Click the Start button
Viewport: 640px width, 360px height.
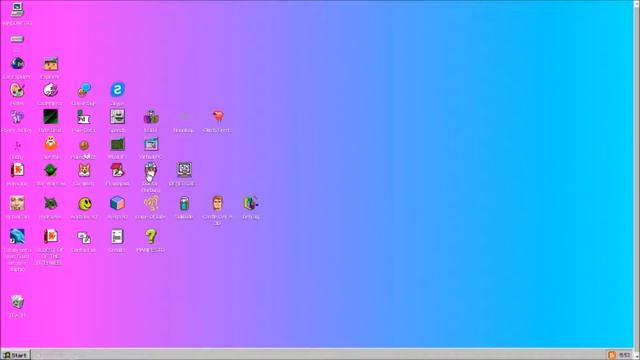click(x=15, y=355)
